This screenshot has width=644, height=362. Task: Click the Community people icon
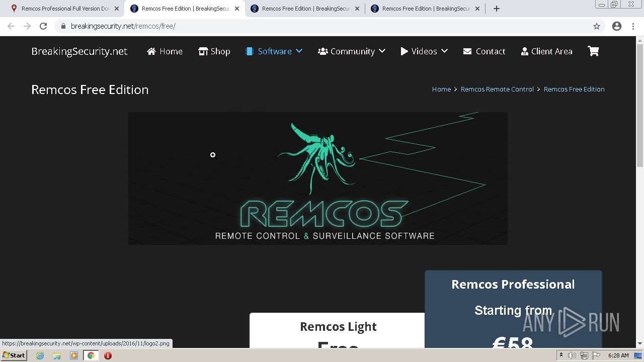[323, 51]
